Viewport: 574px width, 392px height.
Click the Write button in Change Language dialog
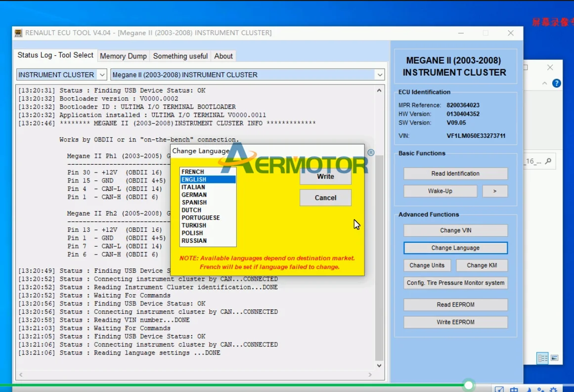(x=325, y=177)
